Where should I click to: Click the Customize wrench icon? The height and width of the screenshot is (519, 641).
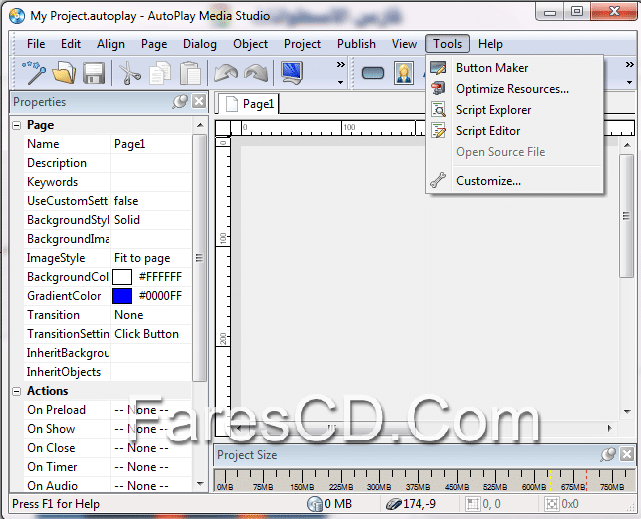[x=438, y=180]
